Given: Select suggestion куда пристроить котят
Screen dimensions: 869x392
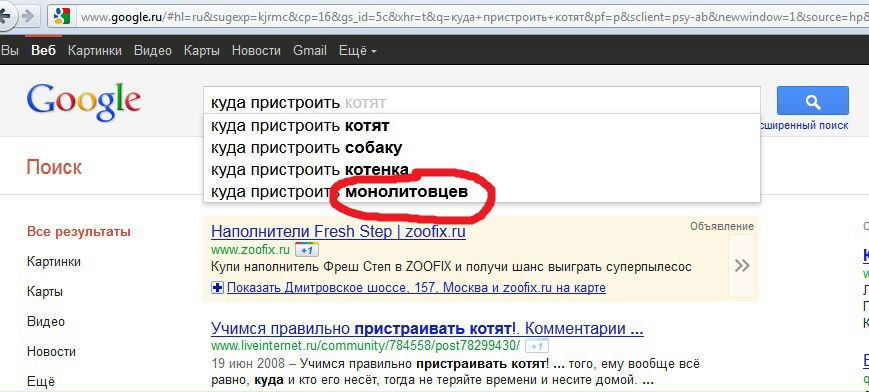Looking at the screenshot, I should click(x=482, y=126).
